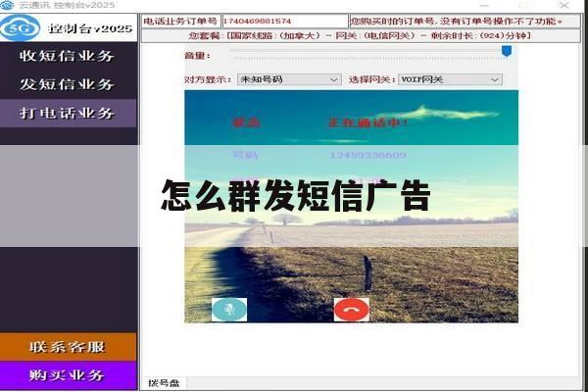588x392 pixels.
Task: Click the 购买业务 button
Action: (68, 375)
